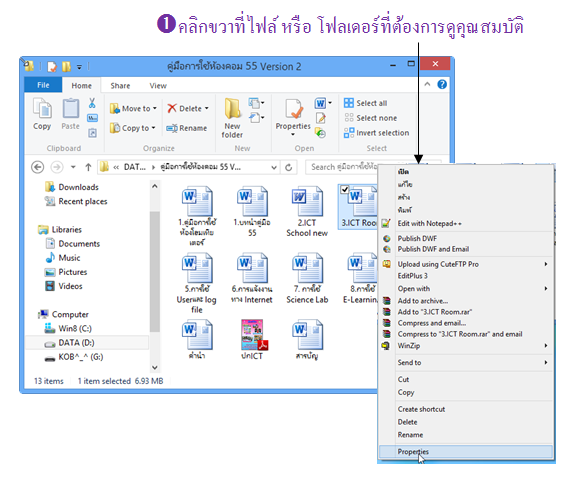Click the Copy icon in Clipboard group

coord(42,109)
